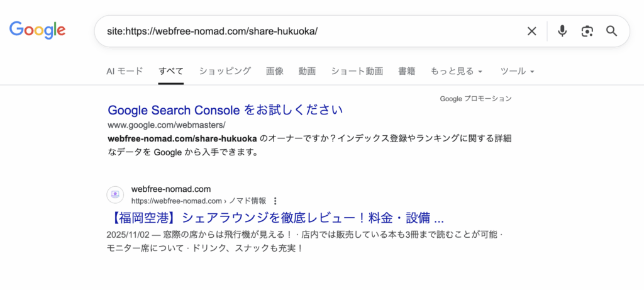Viewport: 644px width, 290px height.
Task: Open three-dot menu beside search result
Action: pyautogui.click(x=275, y=201)
